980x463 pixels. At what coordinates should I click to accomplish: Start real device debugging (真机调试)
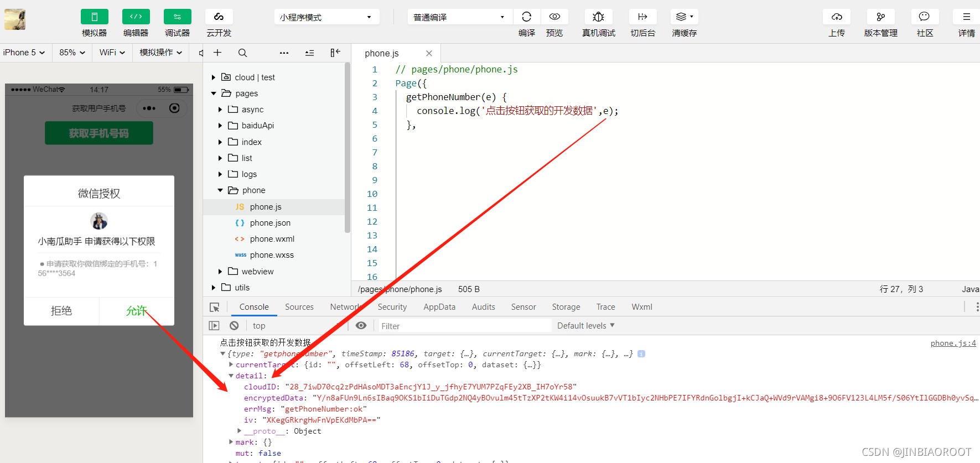click(x=598, y=17)
